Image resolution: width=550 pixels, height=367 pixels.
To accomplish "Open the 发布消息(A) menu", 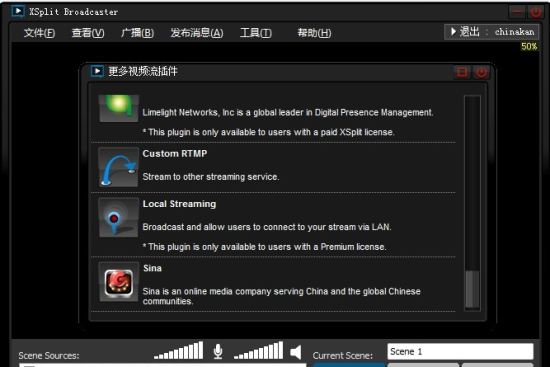I will tap(196, 33).
